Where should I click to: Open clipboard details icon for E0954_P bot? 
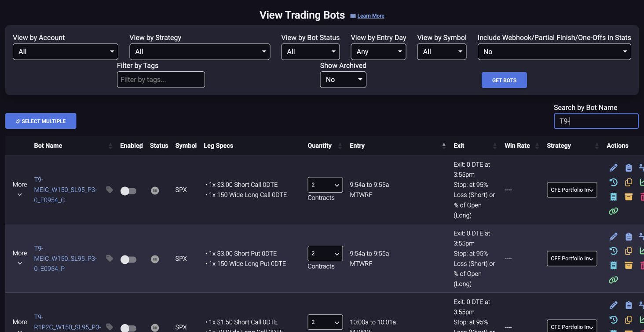coord(628,237)
